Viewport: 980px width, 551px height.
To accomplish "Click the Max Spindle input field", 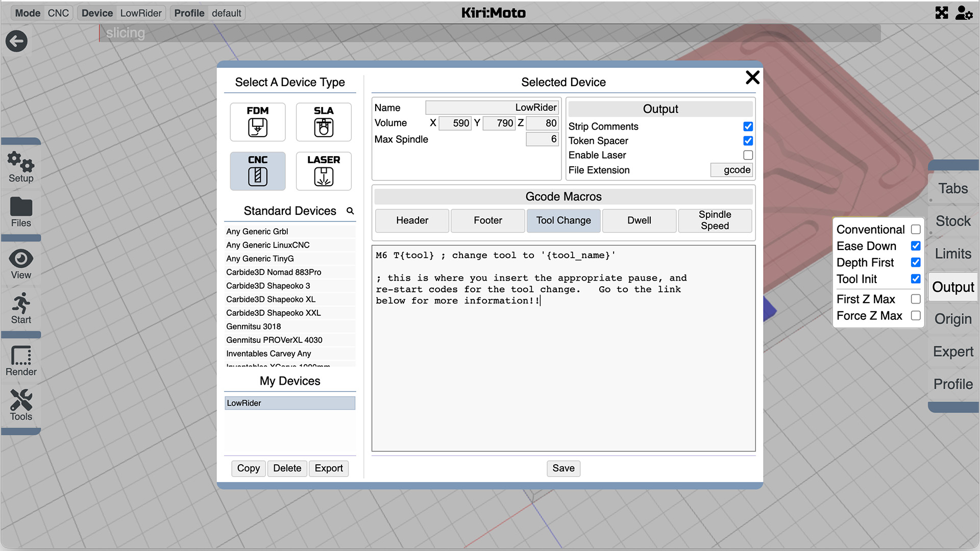I will (543, 139).
